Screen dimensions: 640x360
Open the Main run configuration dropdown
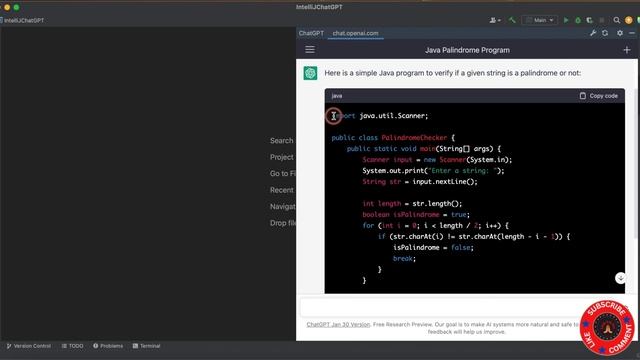coord(540,20)
